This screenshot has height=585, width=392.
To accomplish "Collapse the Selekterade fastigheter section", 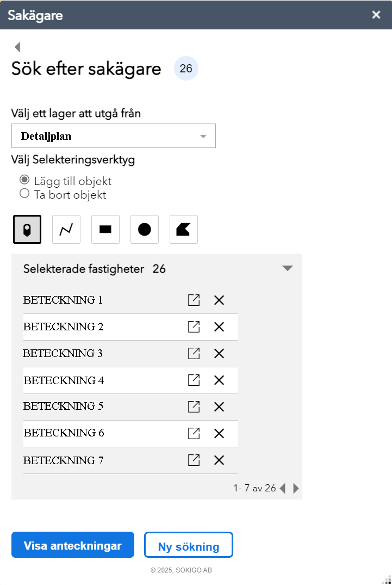I will point(288,268).
